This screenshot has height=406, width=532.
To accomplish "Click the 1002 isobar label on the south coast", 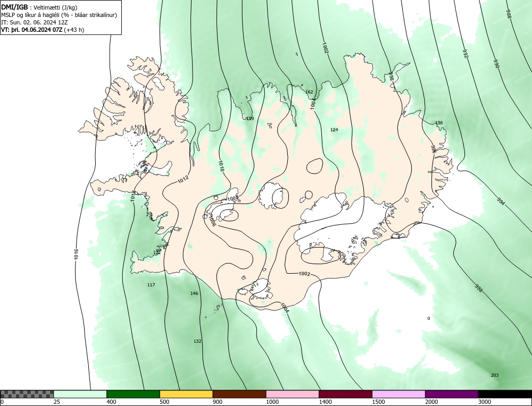I will point(304,274).
